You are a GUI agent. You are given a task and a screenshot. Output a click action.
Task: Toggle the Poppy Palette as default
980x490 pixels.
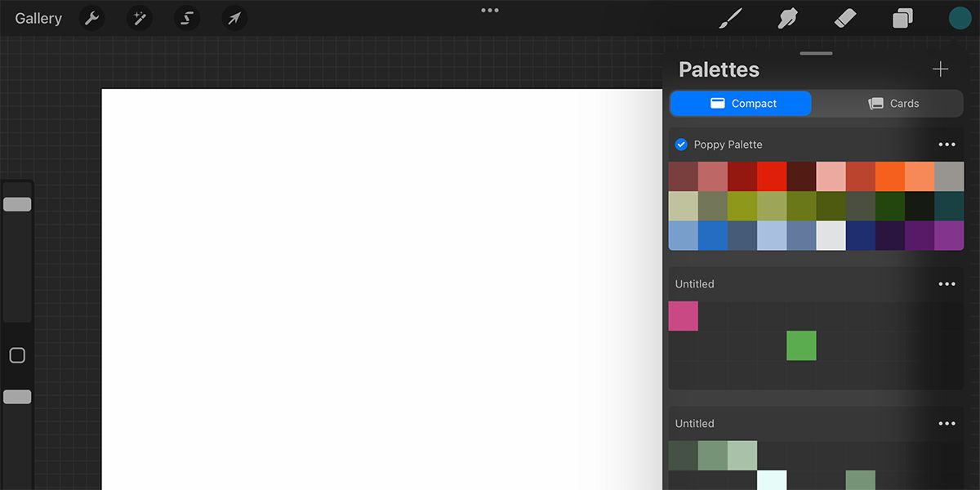point(680,144)
